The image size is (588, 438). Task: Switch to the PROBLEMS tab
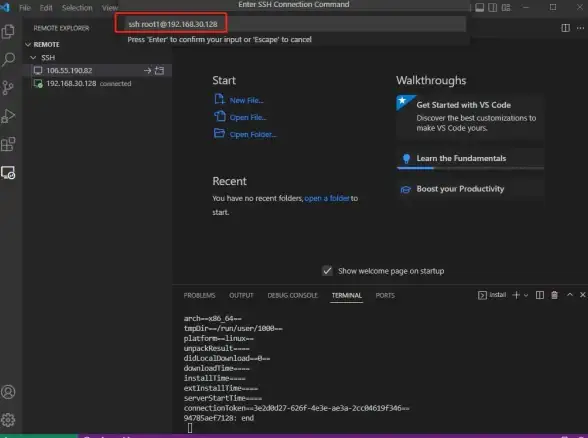click(200, 296)
